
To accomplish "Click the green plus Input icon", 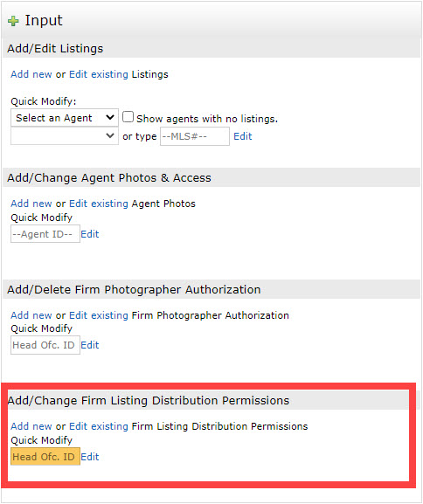I will tap(13, 21).
